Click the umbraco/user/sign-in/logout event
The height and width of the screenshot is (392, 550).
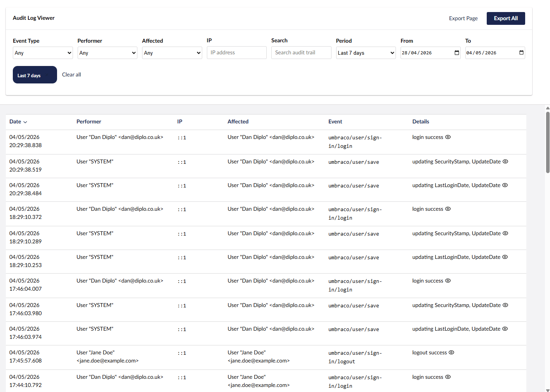(x=355, y=357)
